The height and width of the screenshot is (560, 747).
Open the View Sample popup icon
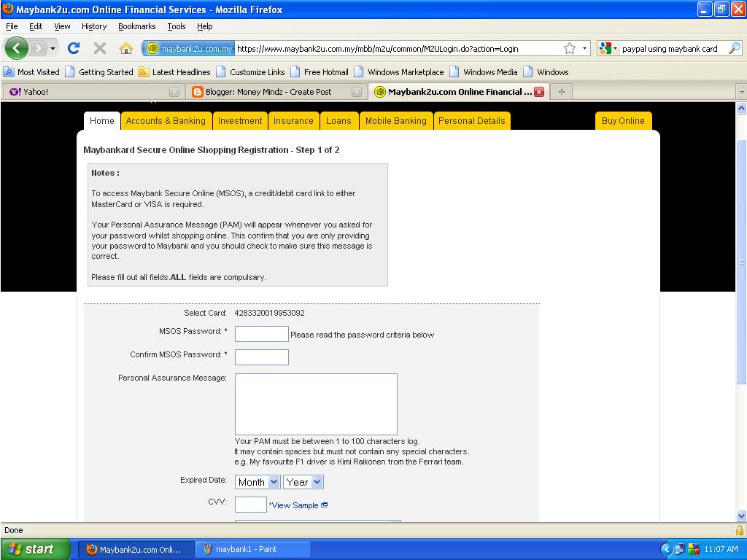tap(325, 505)
